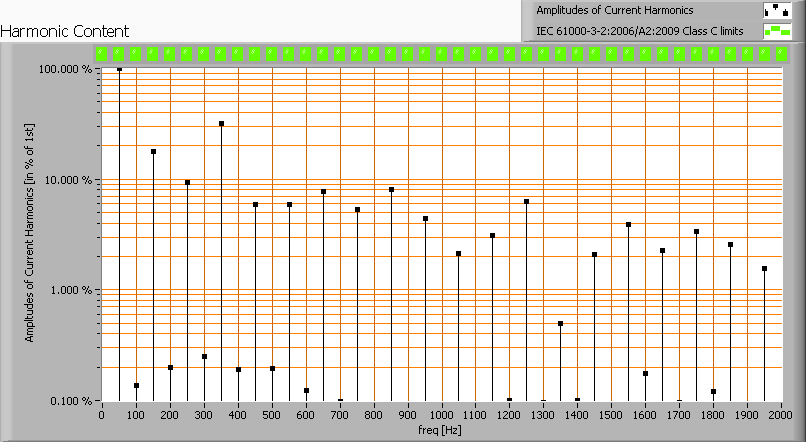The width and height of the screenshot is (806, 442).
Task: Select the 350 Hz harmonic data point
Action: point(221,124)
